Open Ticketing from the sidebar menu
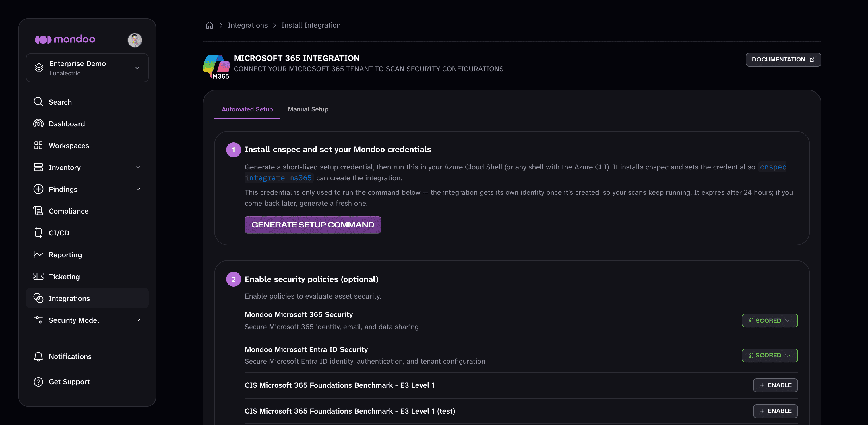868x425 pixels. click(x=87, y=276)
